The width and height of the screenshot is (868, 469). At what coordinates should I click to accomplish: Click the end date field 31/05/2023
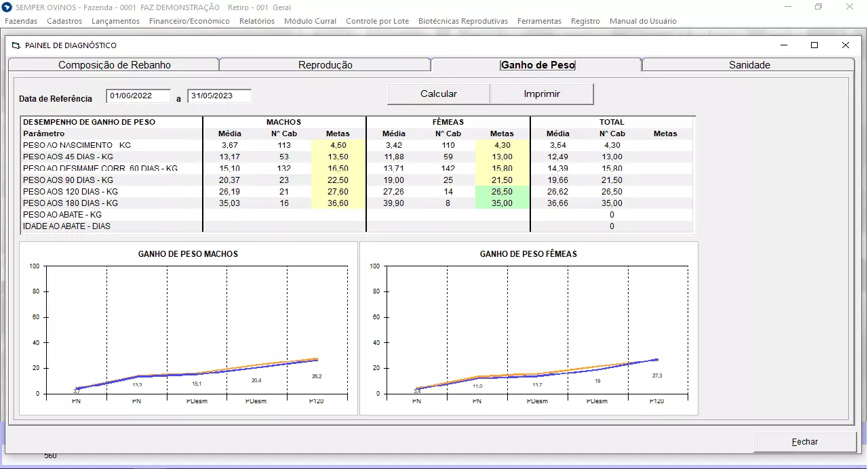(219, 96)
